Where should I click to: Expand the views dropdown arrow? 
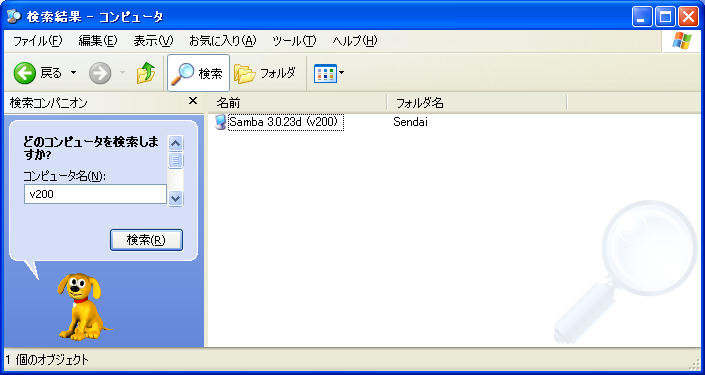click(341, 73)
